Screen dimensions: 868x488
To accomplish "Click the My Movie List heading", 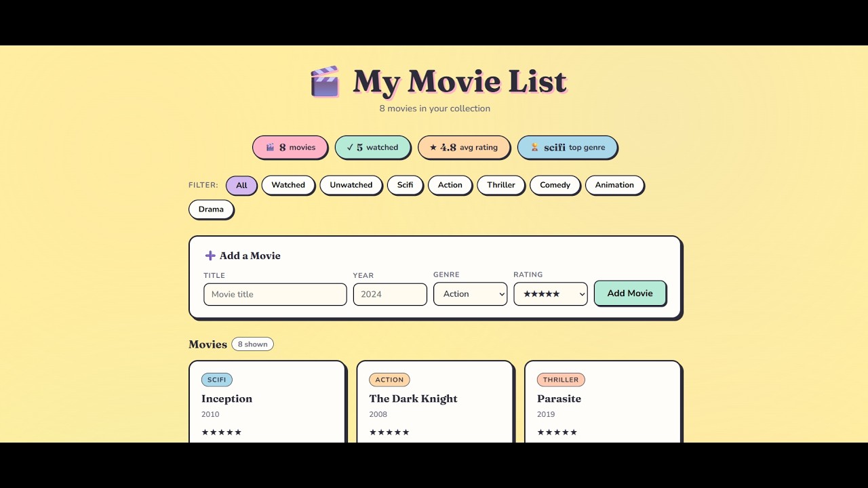I will [x=459, y=81].
